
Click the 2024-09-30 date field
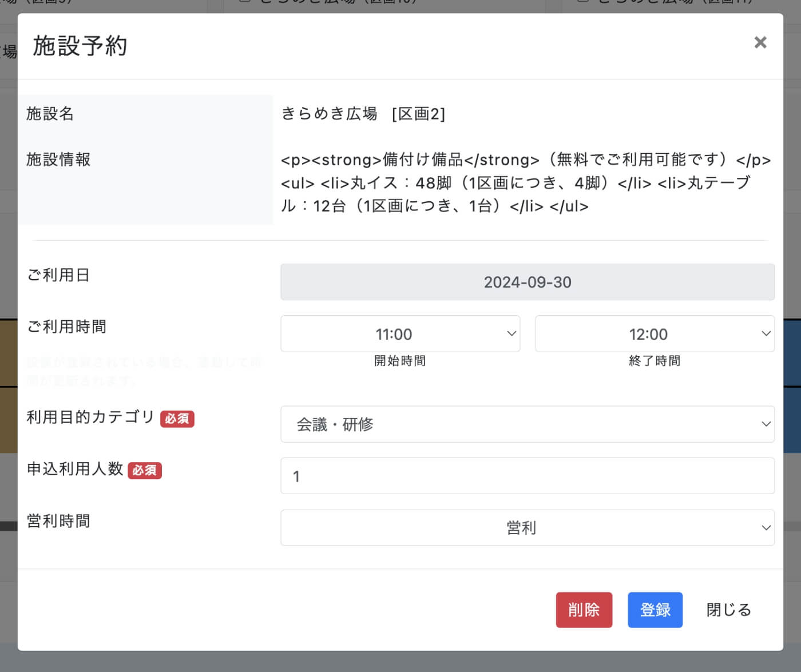(x=527, y=282)
